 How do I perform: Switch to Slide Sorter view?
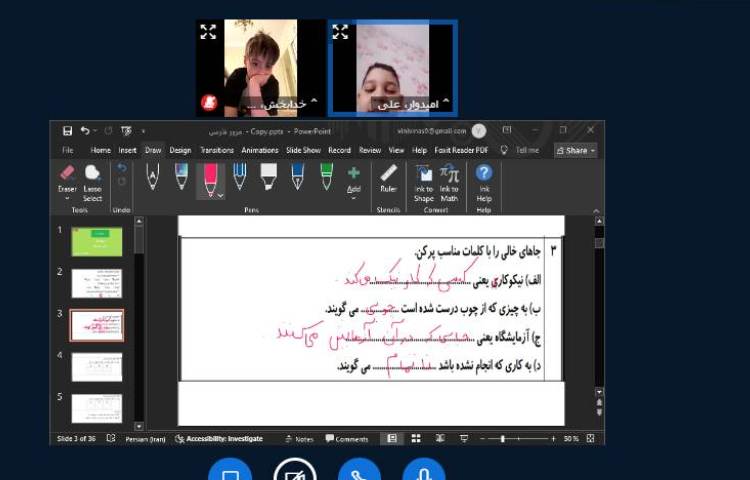416,438
